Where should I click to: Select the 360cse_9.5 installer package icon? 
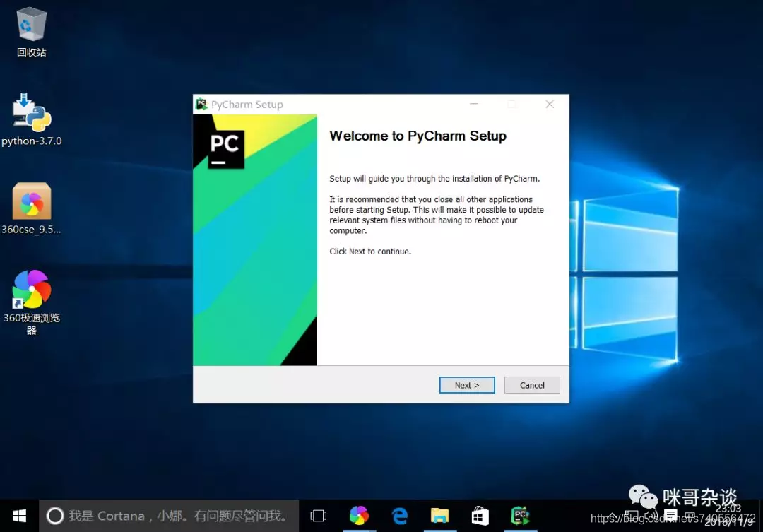31,208
